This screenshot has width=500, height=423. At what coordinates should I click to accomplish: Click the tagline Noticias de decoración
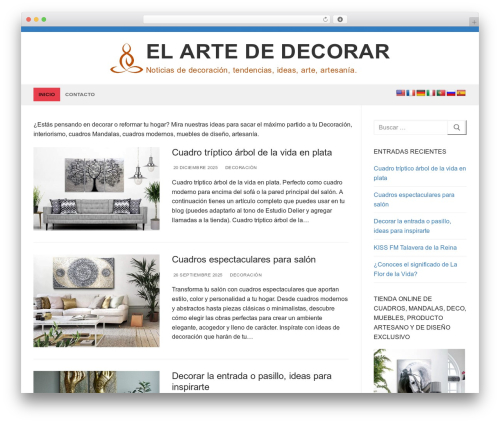[x=251, y=70]
